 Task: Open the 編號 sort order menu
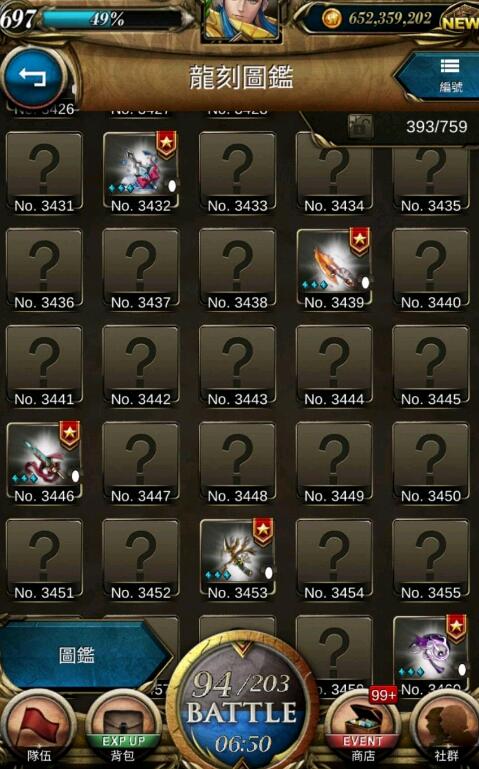coord(444,77)
